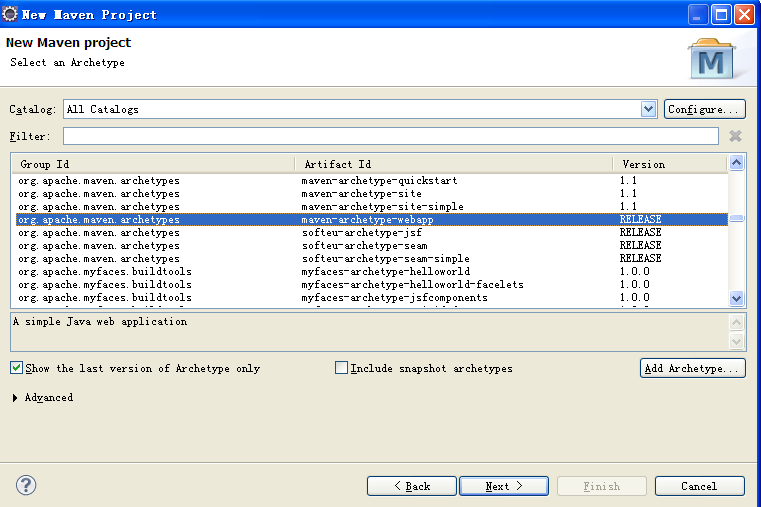The width and height of the screenshot is (761, 507).
Task: Click the Add Archetype... button
Action: [693, 368]
